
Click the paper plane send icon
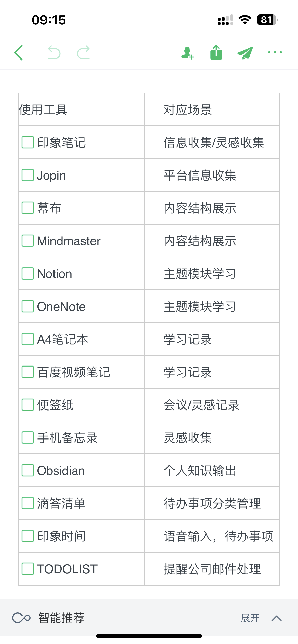(245, 53)
